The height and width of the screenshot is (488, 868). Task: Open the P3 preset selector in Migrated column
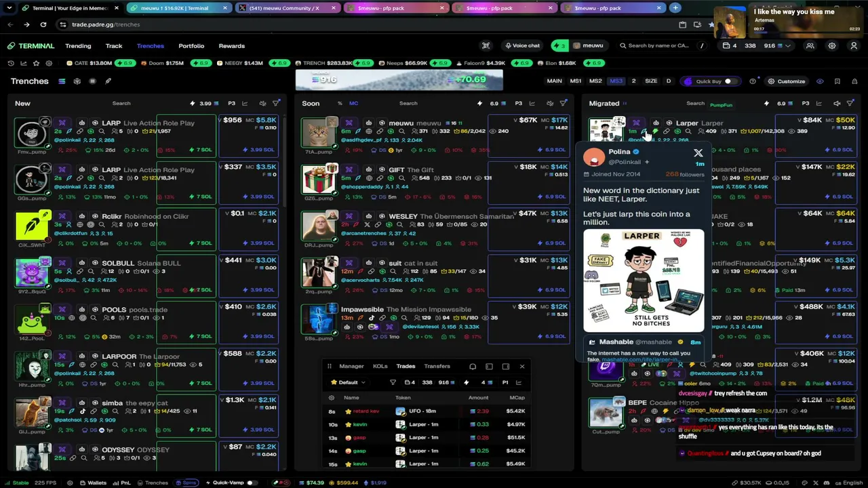click(x=806, y=104)
